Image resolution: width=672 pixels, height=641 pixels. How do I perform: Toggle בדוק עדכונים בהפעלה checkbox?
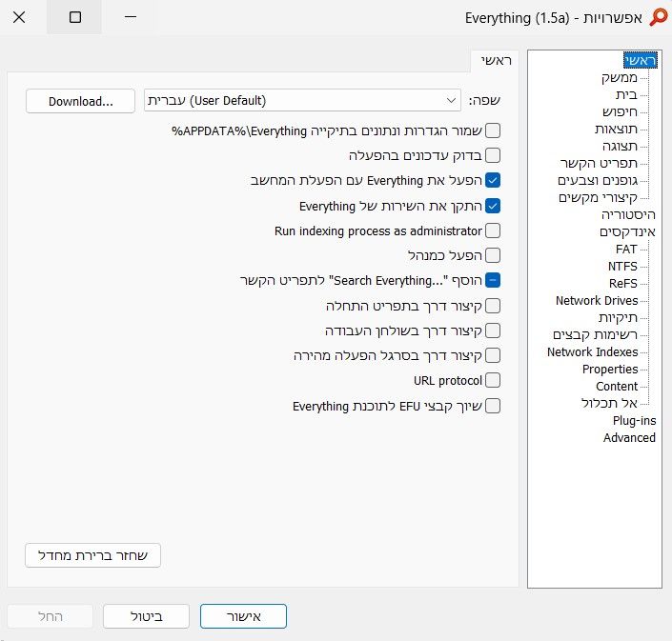[493, 155]
